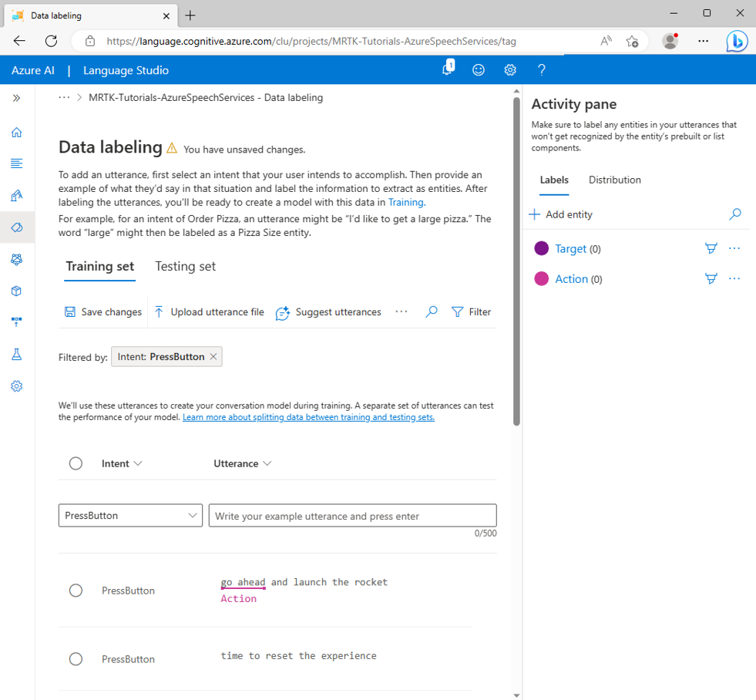Image resolution: width=756 pixels, height=700 pixels.
Task: Refresh the browser page
Action: click(51, 41)
